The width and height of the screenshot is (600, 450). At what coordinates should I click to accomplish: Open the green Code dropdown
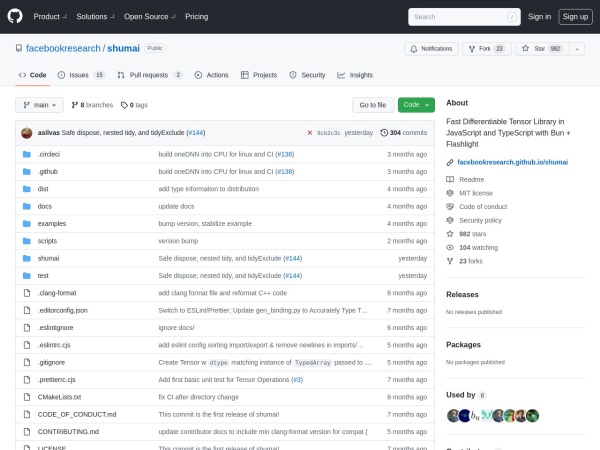coord(416,105)
